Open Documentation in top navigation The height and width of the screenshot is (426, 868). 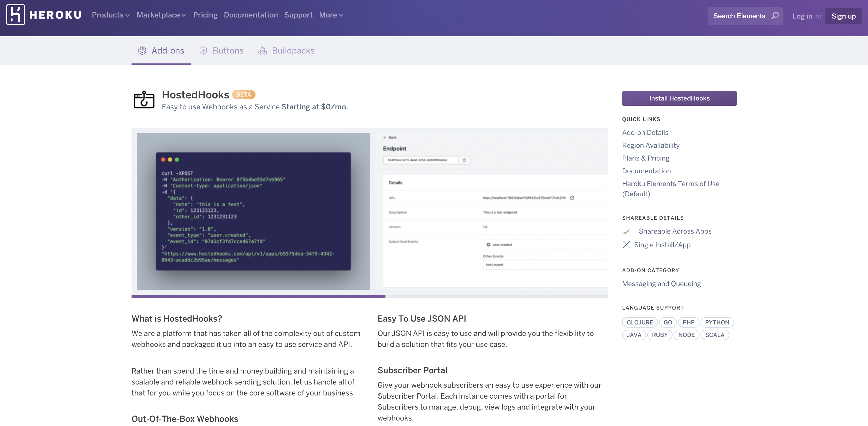click(x=251, y=15)
